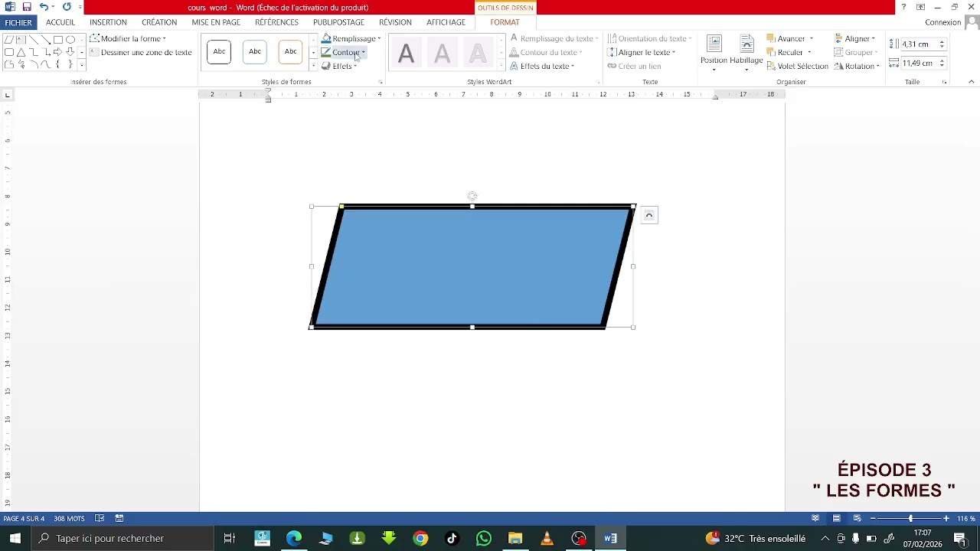
Task: Switch to web layout view icon
Action: pos(857,518)
